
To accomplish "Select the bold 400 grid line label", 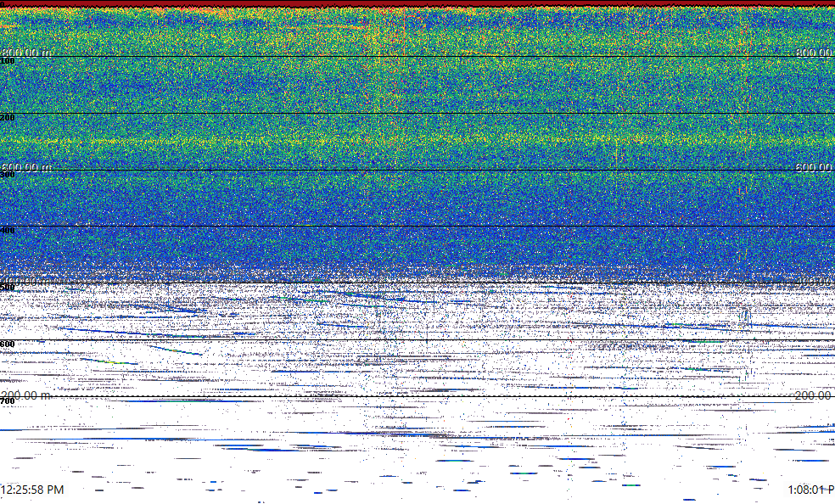I will pyautogui.click(x=8, y=231).
